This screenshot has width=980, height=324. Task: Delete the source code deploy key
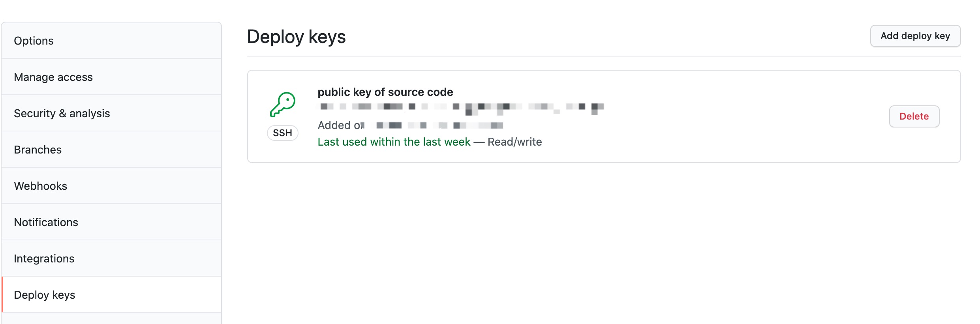point(914,116)
